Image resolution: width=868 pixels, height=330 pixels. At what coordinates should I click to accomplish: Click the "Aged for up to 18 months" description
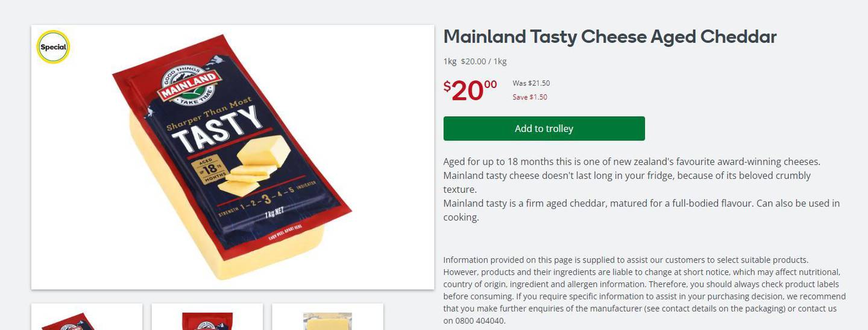[x=631, y=162]
